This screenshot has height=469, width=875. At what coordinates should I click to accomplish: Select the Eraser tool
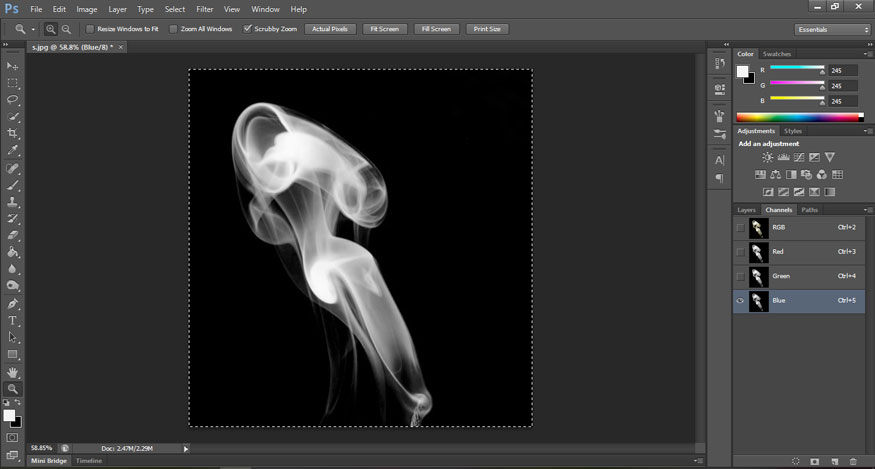(12, 235)
